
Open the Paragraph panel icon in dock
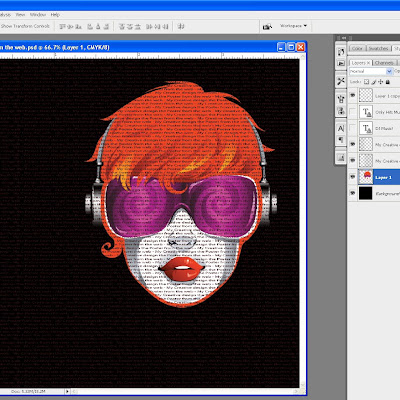(x=341, y=140)
